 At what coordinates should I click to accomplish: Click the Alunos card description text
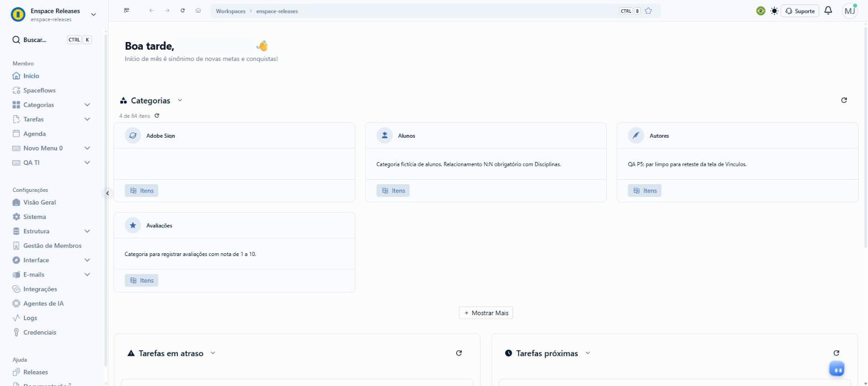coord(469,164)
